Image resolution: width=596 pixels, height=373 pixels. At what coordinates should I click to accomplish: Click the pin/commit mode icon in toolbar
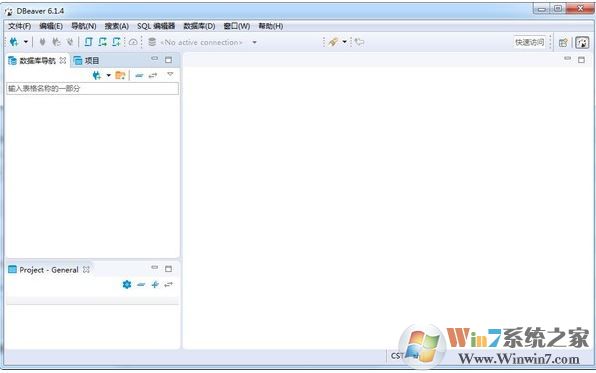click(333, 42)
